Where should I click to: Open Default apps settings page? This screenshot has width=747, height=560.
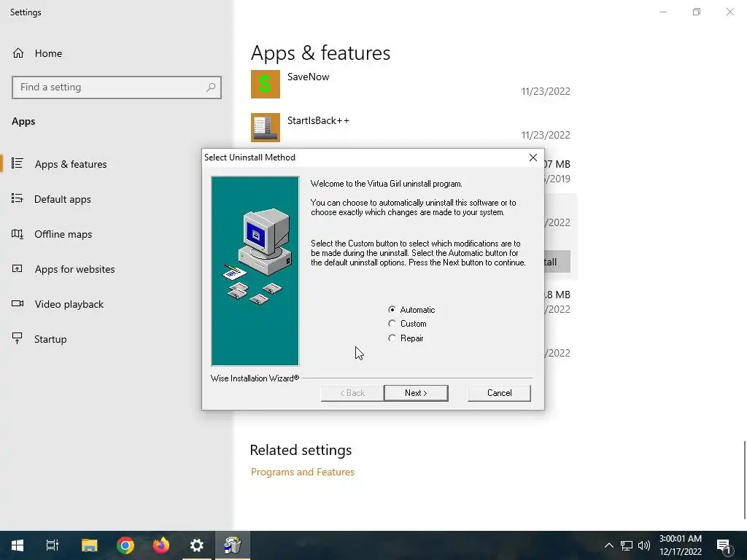(63, 199)
